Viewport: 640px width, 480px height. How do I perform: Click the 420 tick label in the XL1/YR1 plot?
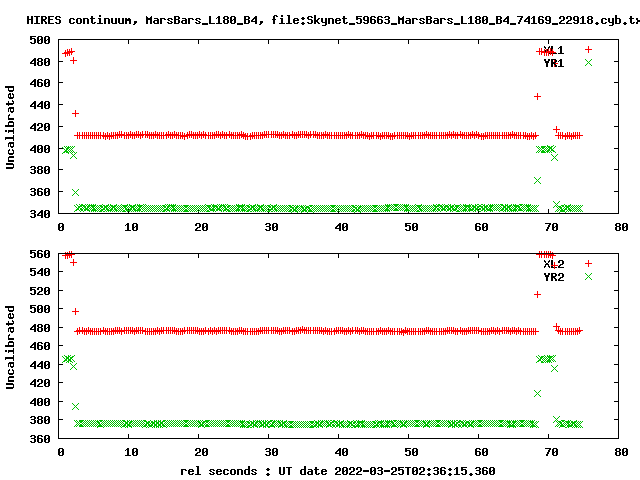coord(40,127)
